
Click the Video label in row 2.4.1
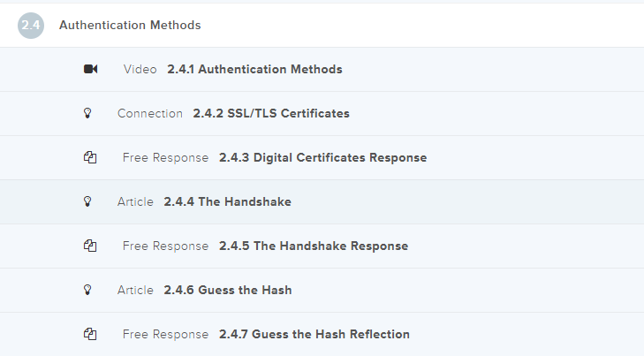140,69
